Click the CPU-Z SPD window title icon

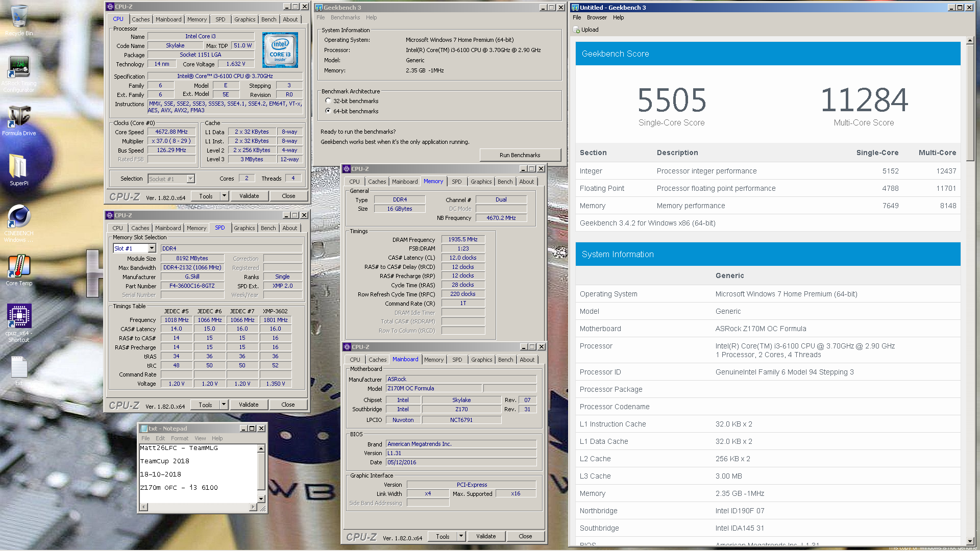[x=110, y=215]
